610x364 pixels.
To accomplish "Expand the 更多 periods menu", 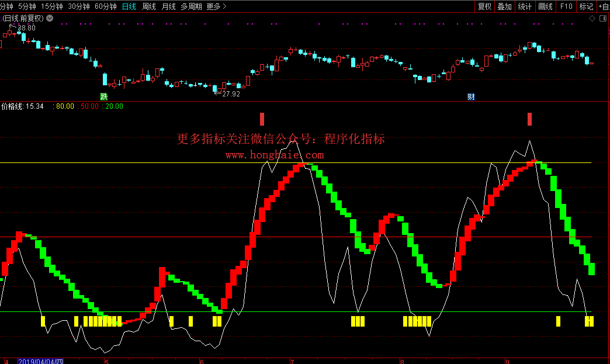I will pyautogui.click(x=216, y=6).
